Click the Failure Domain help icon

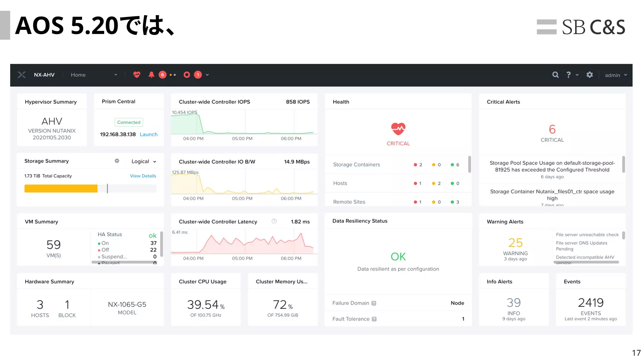point(374,303)
